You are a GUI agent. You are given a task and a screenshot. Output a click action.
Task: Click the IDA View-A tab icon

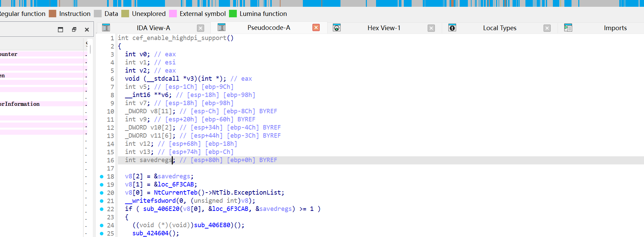click(x=106, y=28)
